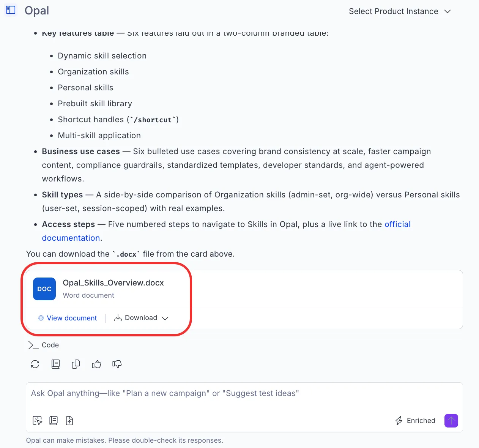Viewport: 479px width, 448px height.
Task: Open the book icon in the prompt box toolbar
Action: (54, 421)
